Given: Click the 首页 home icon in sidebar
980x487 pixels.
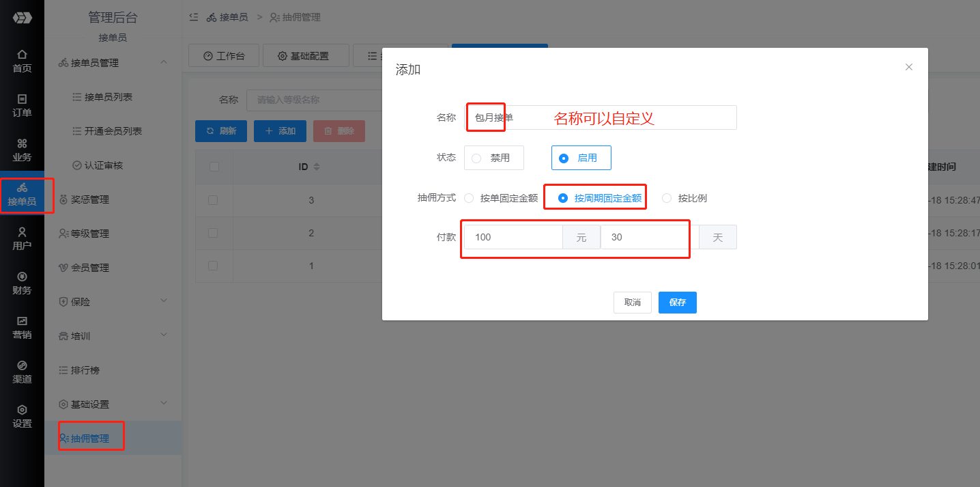Looking at the screenshot, I should (x=22, y=61).
